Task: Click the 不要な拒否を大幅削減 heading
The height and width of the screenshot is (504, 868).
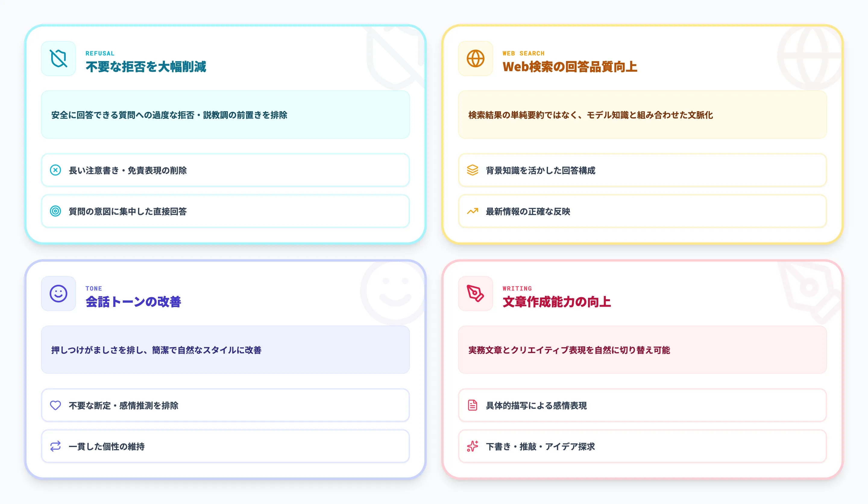Action: click(146, 68)
